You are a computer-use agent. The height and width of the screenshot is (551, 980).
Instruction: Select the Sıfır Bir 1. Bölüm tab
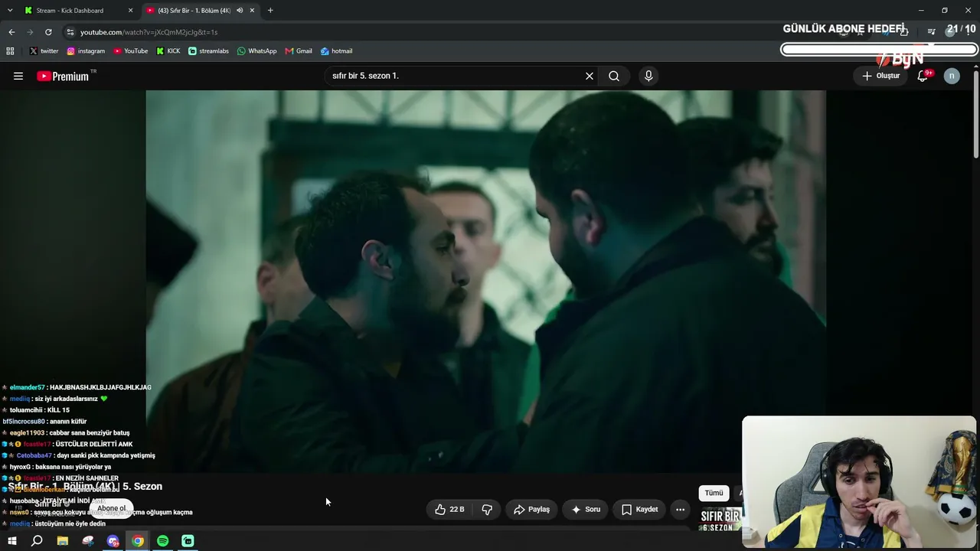pos(194,11)
